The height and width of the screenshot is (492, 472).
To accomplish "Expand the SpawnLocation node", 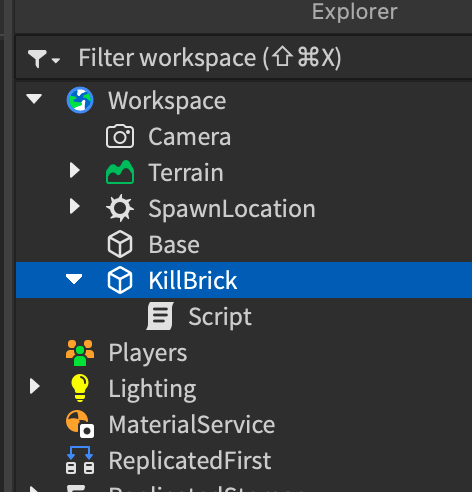I will click(75, 206).
